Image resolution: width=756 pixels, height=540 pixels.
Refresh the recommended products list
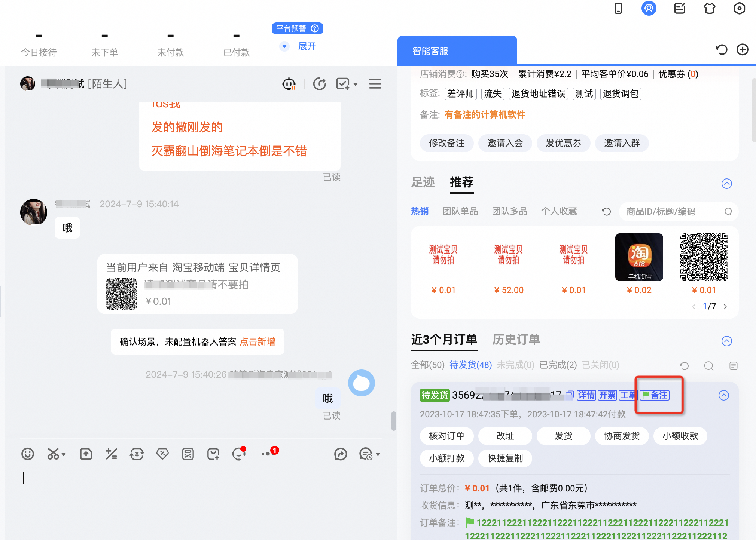click(x=606, y=212)
